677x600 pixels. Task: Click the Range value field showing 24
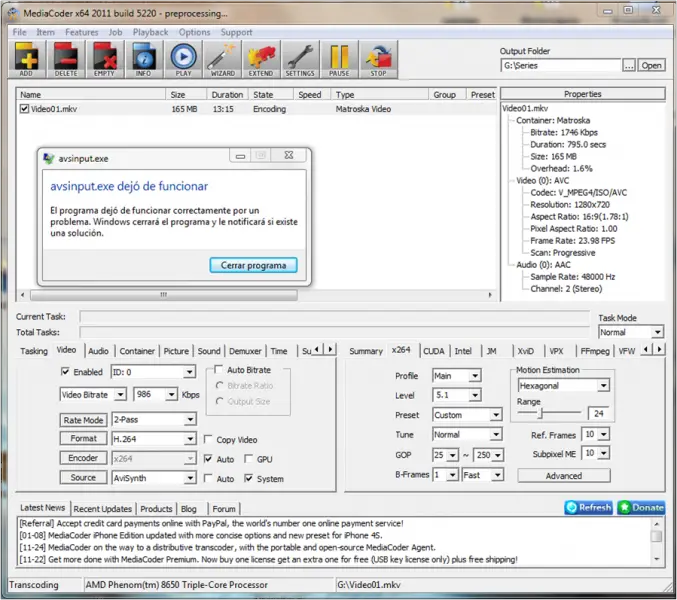coord(598,414)
